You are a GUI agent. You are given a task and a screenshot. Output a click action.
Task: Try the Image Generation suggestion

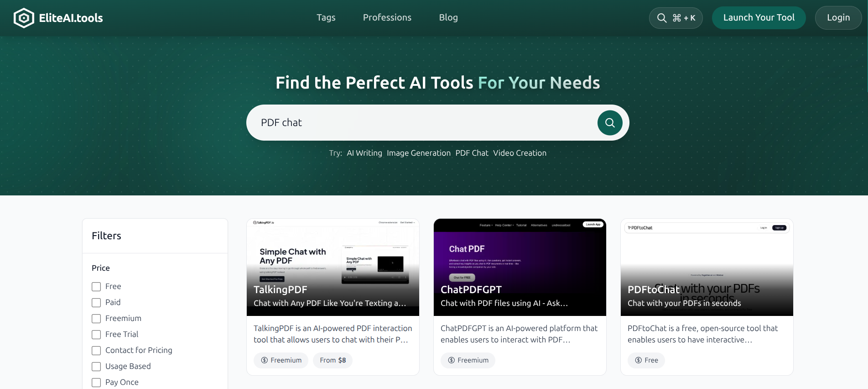click(419, 153)
